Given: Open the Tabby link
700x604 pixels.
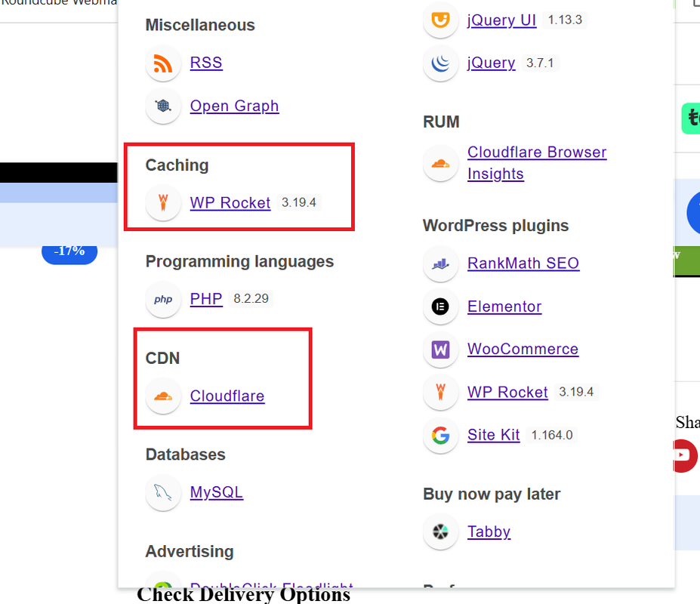Looking at the screenshot, I should [489, 532].
